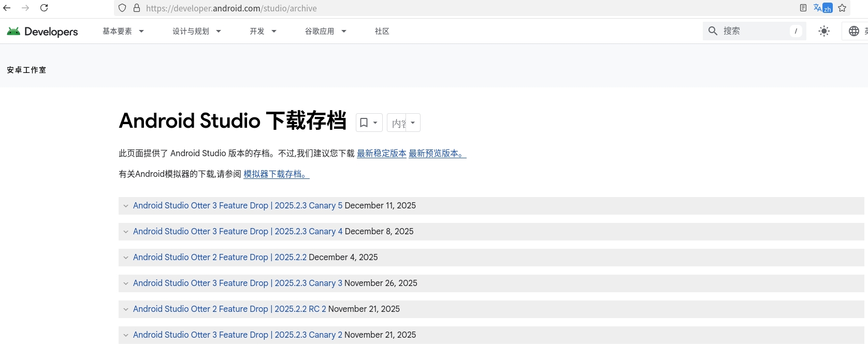This screenshot has height=346, width=868.
Task: Click the date text December 8, 2025
Action: click(379, 231)
